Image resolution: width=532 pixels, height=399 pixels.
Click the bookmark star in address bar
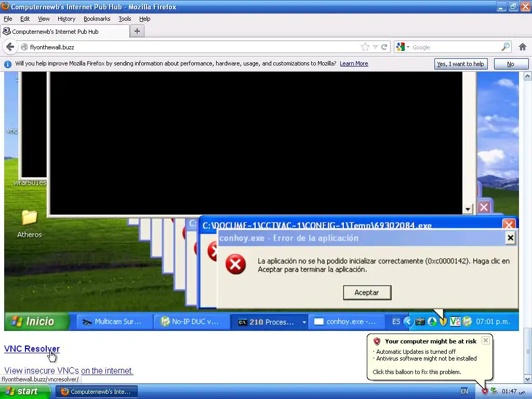365,47
